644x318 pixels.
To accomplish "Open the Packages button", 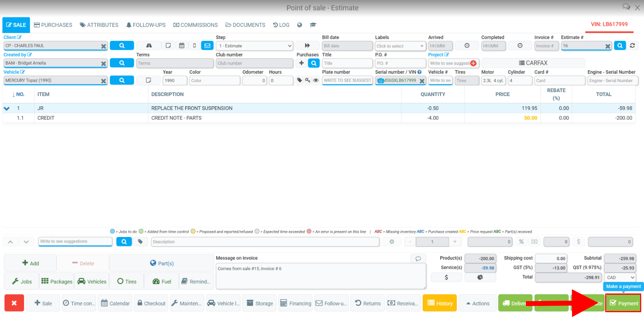I will [x=57, y=281].
